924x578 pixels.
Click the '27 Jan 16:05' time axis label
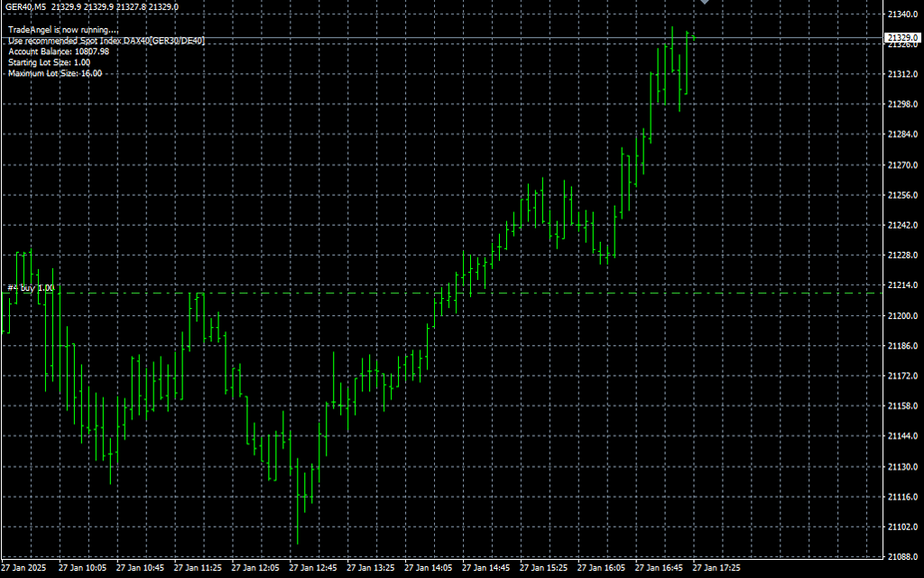tap(602, 569)
